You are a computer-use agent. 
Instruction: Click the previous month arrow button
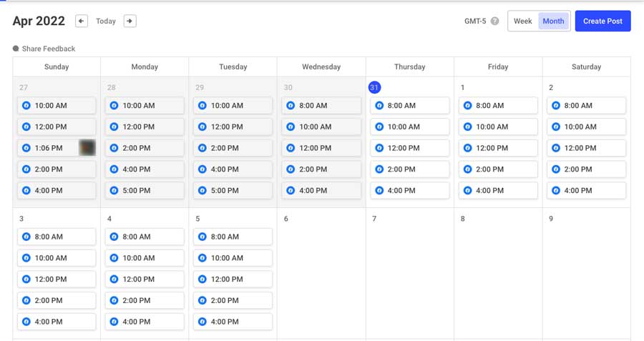pyautogui.click(x=82, y=21)
